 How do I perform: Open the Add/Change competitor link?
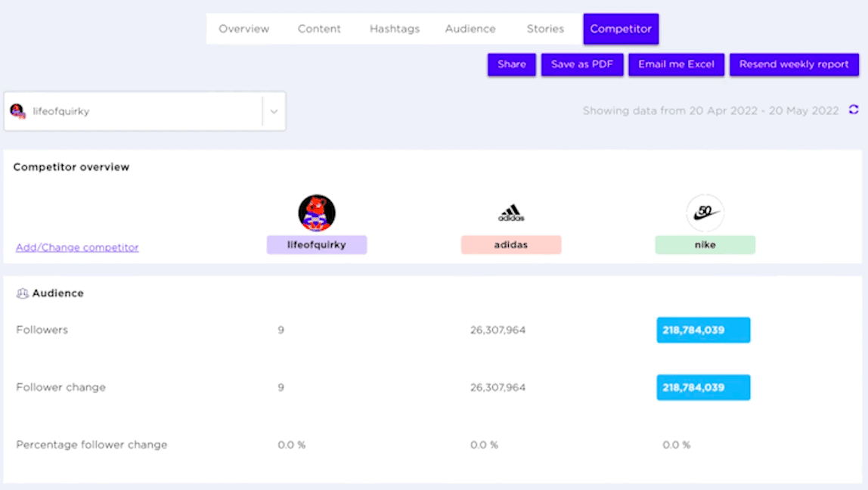point(76,247)
